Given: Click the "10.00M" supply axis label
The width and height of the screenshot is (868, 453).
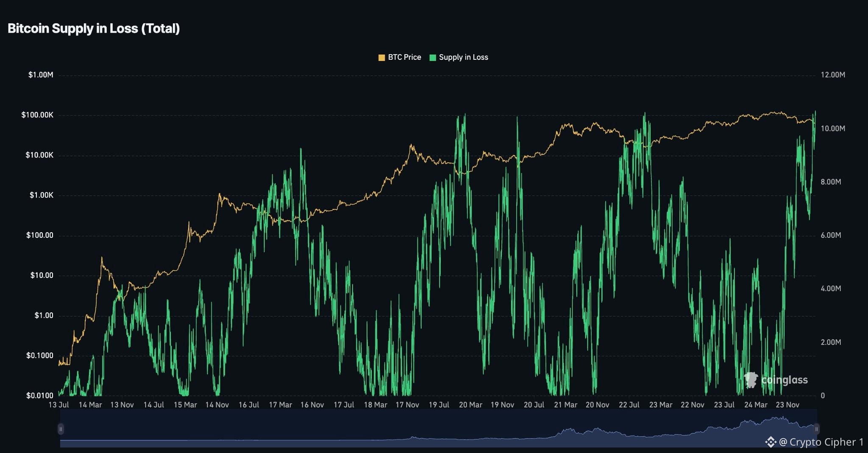Looking at the screenshot, I should pyautogui.click(x=833, y=128).
